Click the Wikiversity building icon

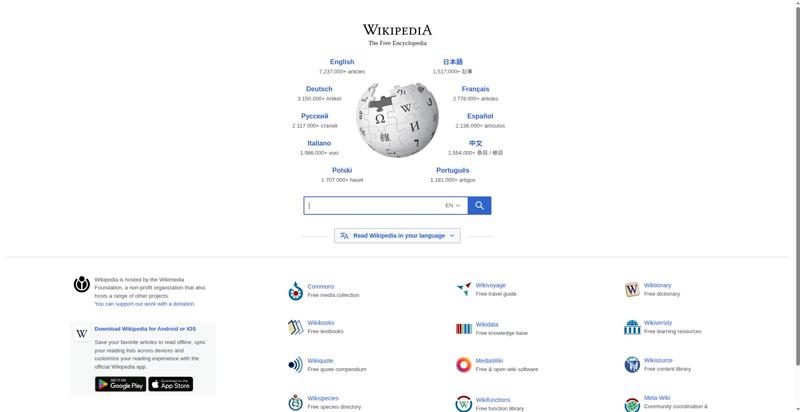click(632, 327)
